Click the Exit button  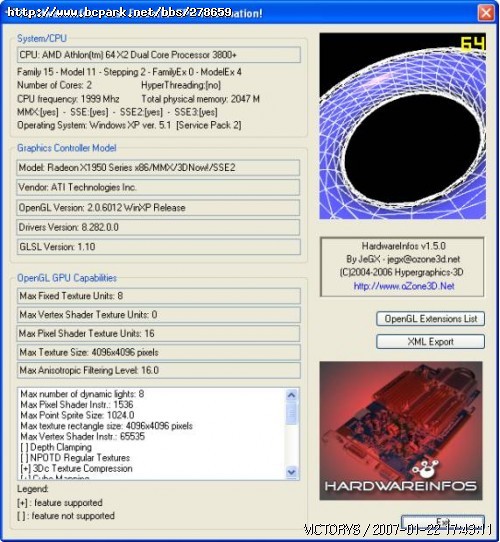(x=443, y=522)
